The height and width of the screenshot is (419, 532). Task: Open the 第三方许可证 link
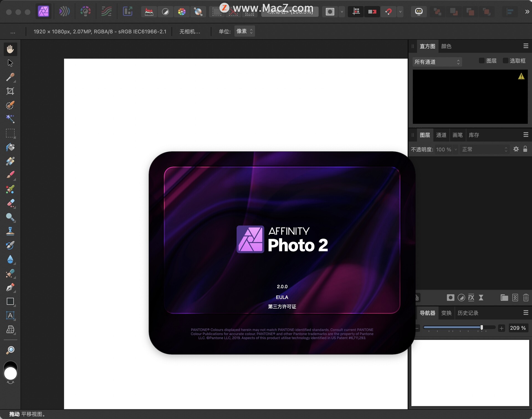[x=282, y=307]
